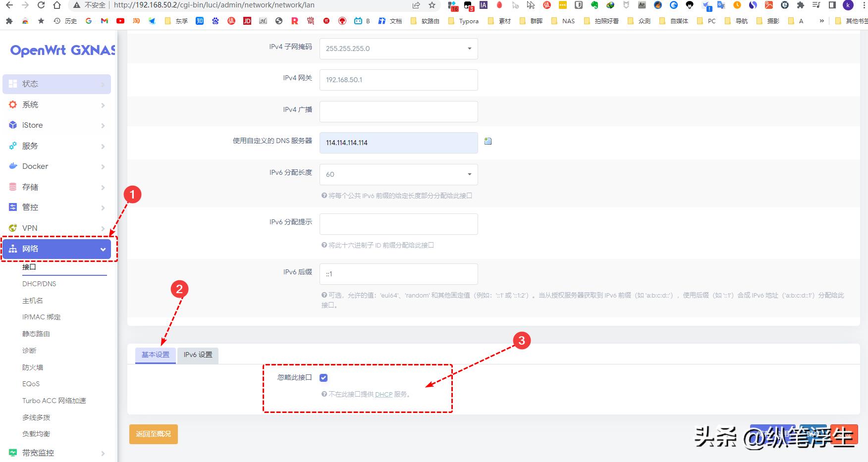Click inside the IPv4 网关 input field
Image resolution: width=868 pixels, height=462 pixels.
[x=399, y=80]
